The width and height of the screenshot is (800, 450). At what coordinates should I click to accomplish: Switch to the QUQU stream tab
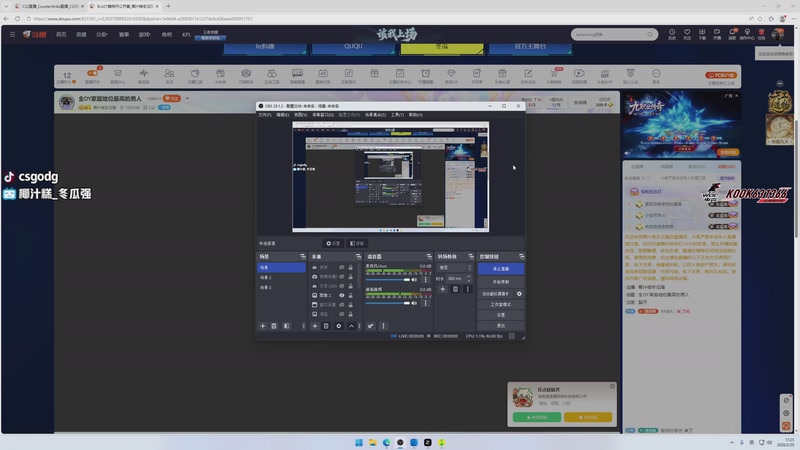353,47
